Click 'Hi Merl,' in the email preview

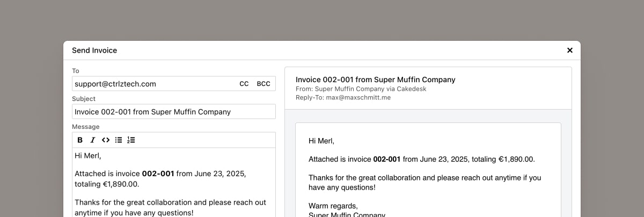click(321, 141)
